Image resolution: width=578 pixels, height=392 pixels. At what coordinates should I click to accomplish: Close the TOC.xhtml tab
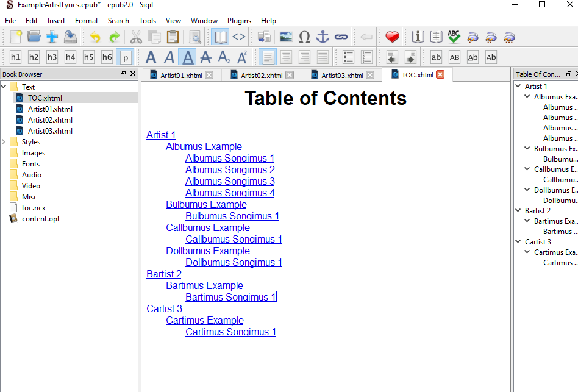(440, 74)
